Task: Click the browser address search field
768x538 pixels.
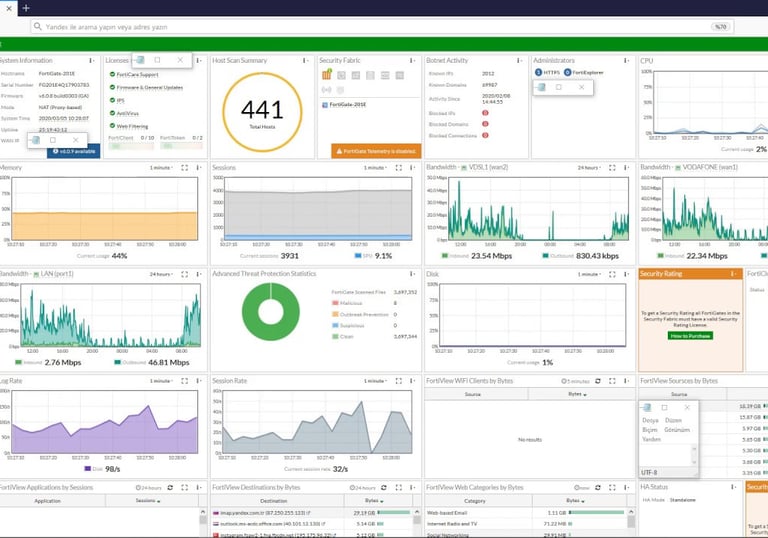Action: coord(382,26)
